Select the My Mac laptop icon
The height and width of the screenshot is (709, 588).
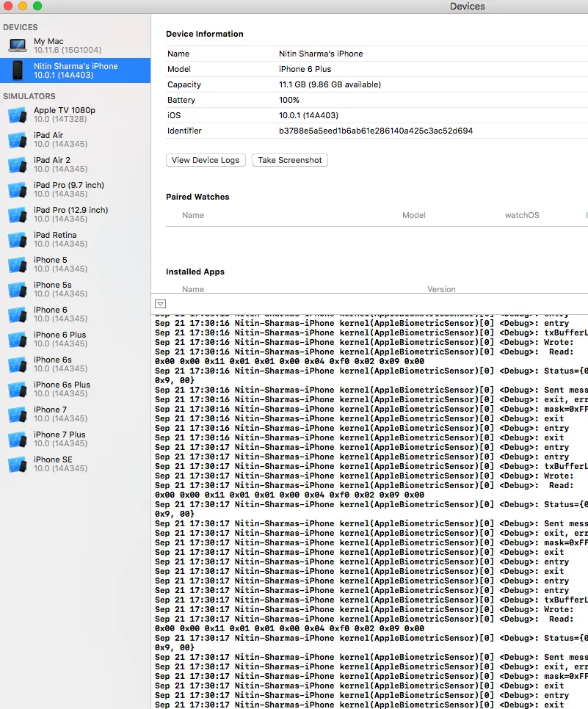pos(18,46)
